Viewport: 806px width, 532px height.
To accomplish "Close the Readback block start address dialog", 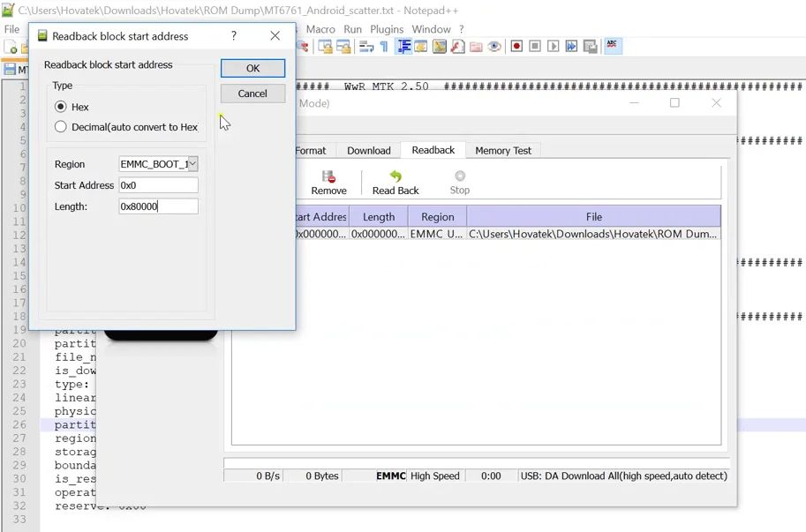I will [x=275, y=35].
